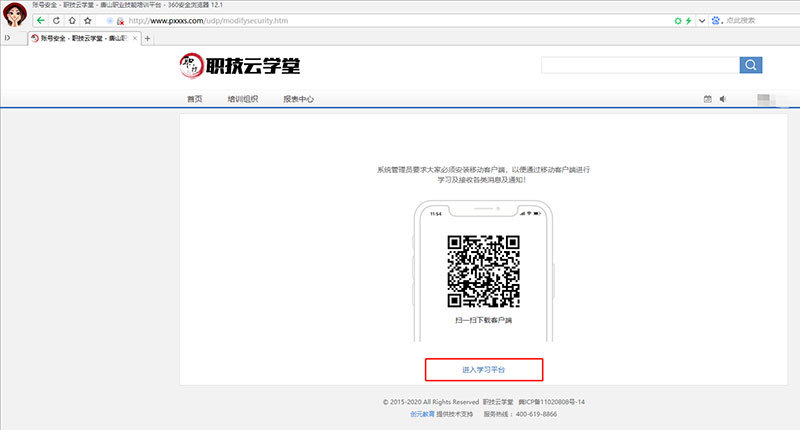
Task: Bookmark the page with the star icon
Action: (87, 20)
